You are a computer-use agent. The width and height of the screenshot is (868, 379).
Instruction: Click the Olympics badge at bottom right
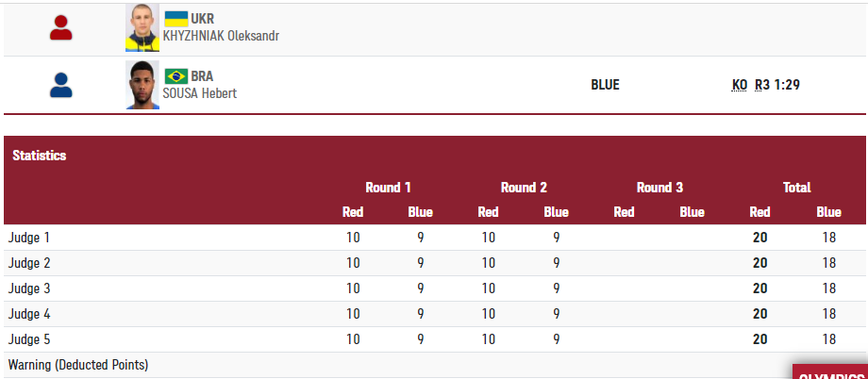tap(830, 373)
